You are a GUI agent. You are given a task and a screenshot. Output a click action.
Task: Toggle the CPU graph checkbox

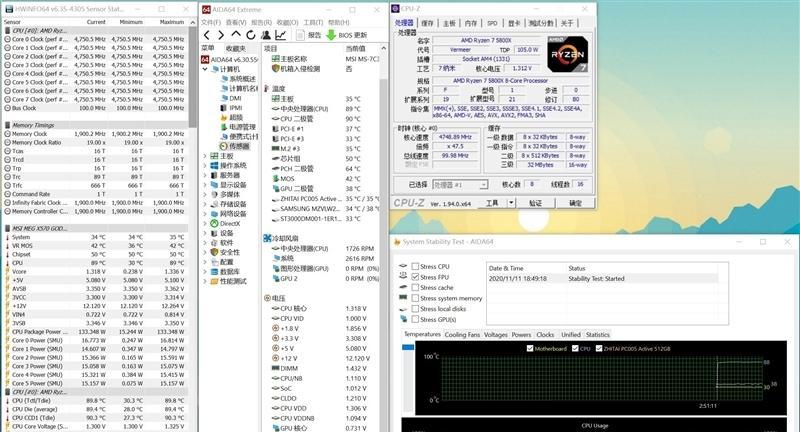tap(575, 348)
